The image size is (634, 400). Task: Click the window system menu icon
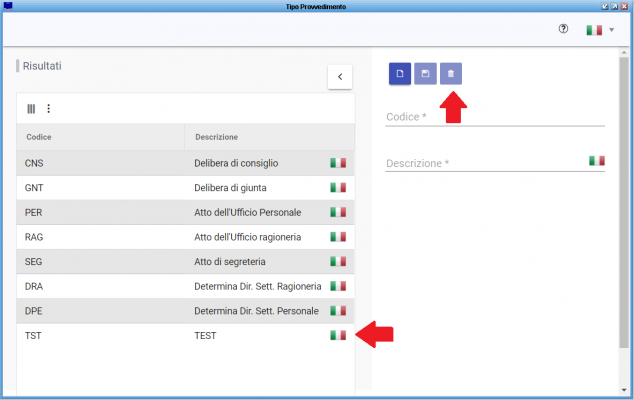coord(7,6)
